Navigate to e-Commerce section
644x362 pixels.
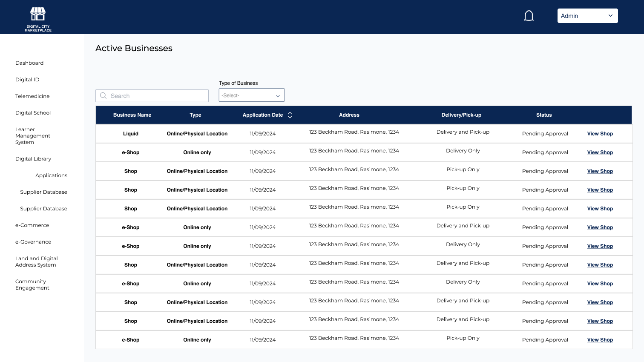click(x=32, y=225)
